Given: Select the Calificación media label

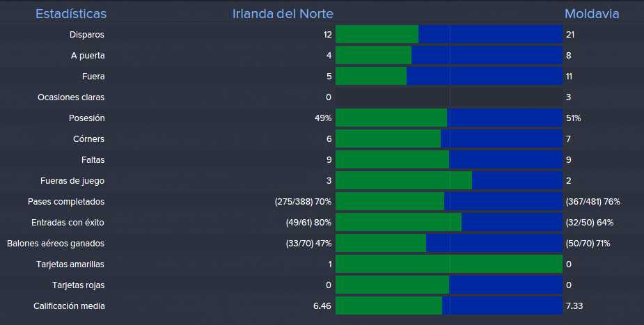Looking at the screenshot, I should click(x=69, y=306).
